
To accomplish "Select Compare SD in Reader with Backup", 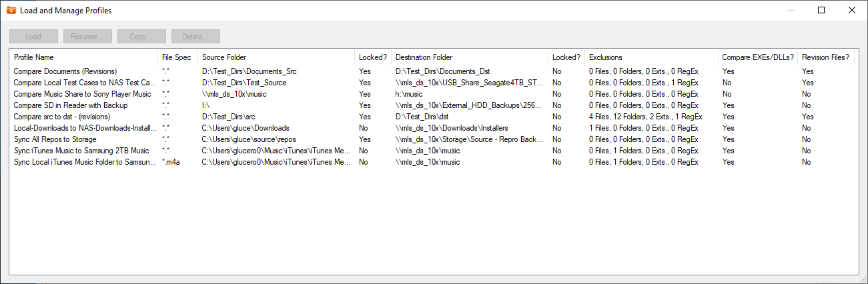I will coord(71,105).
